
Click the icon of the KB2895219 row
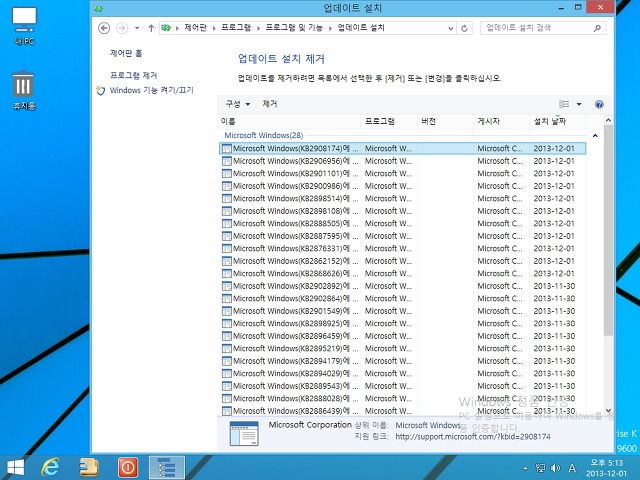point(227,349)
